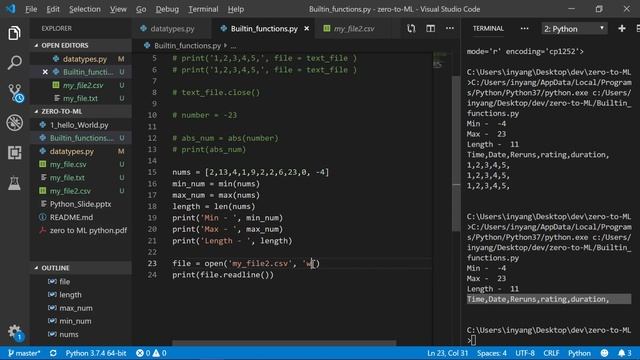Click the terminal command prompt line

pyautogui.click(x=549, y=335)
